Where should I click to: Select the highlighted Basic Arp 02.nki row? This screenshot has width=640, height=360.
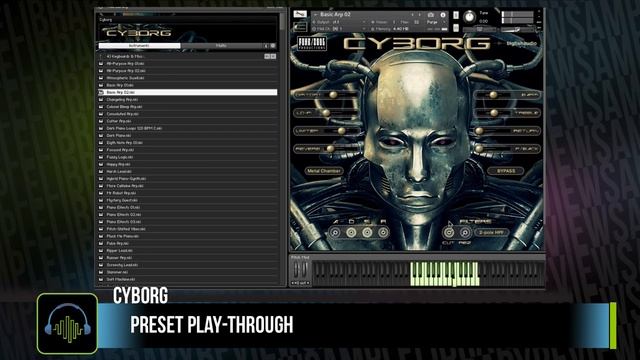[187, 92]
